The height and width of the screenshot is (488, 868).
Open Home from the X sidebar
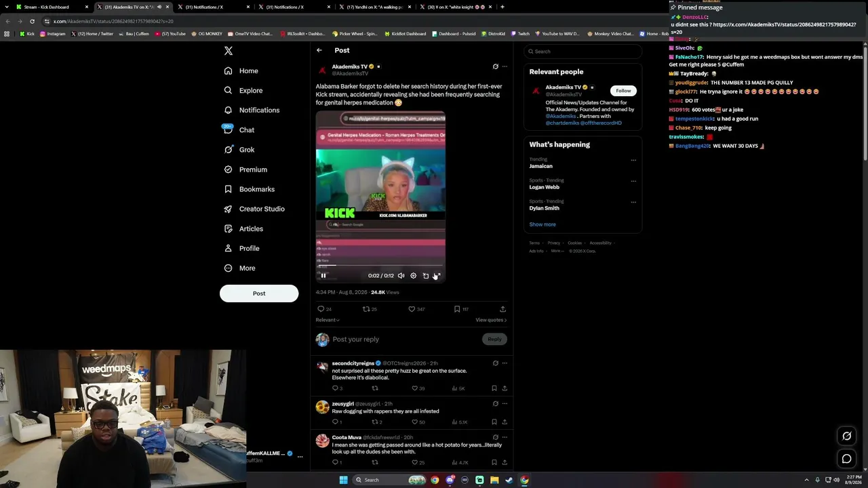pos(241,70)
